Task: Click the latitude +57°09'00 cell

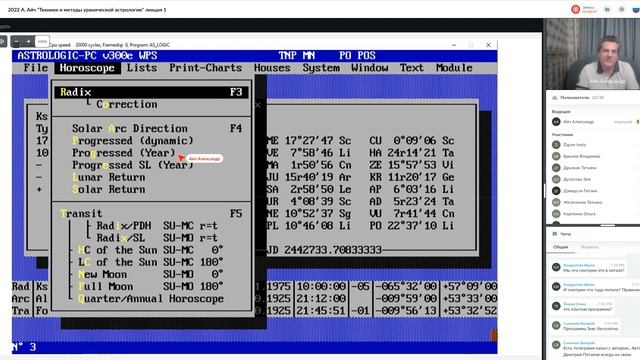Action: coord(469,287)
